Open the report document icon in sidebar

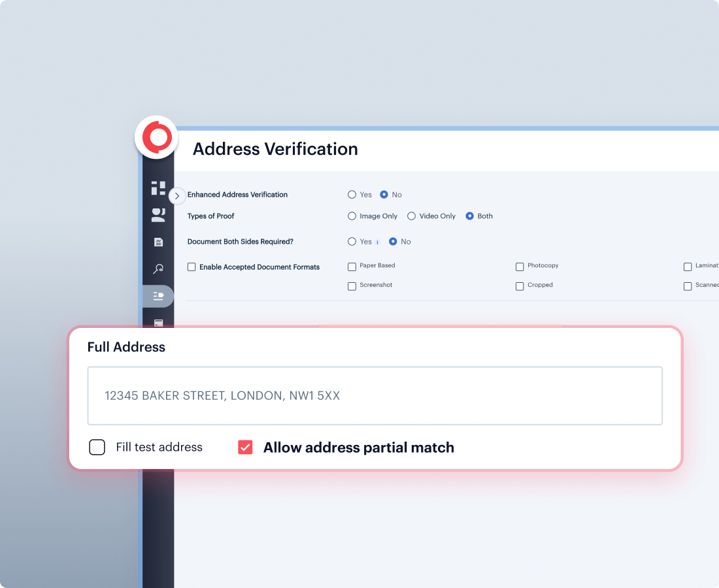pyautogui.click(x=158, y=242)
